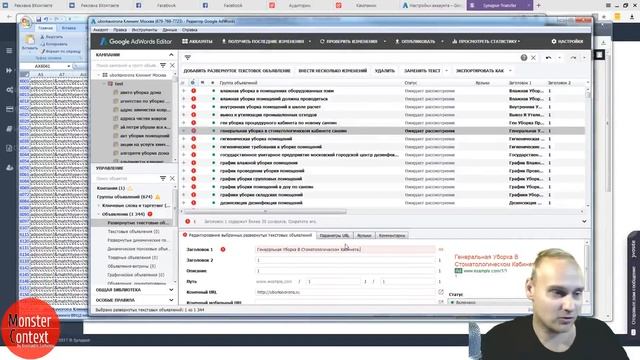Click the undo arrow icon
640x360 pixels.
click(x=549, y=58)
